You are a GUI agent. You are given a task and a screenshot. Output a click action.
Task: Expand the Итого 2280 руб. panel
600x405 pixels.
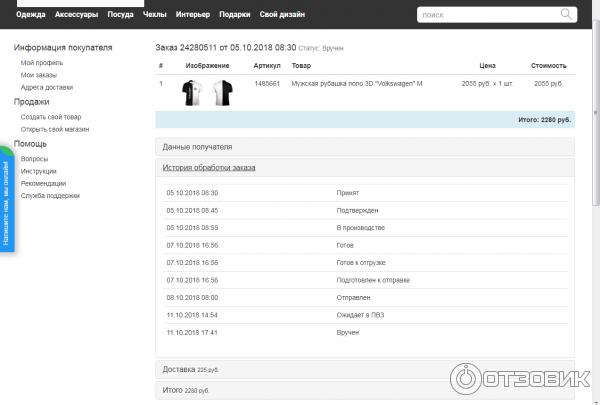(x=186, y=389)
